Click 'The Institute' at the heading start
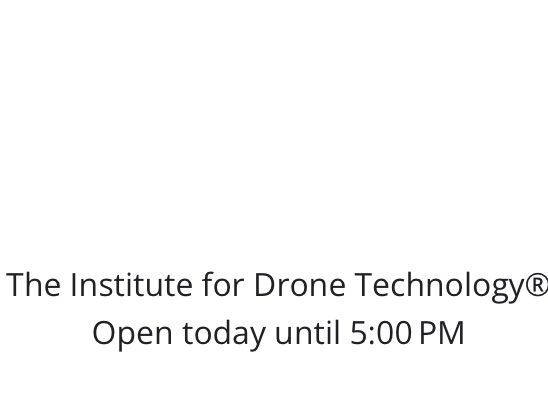 [x=99, y=284]
